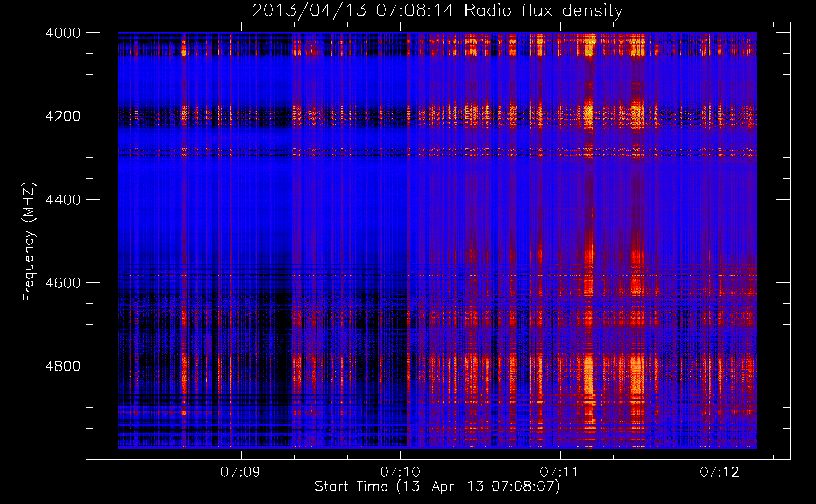Click the 07:09 time axis label
This screenshot has width=816, height=504.
[241, 472]
